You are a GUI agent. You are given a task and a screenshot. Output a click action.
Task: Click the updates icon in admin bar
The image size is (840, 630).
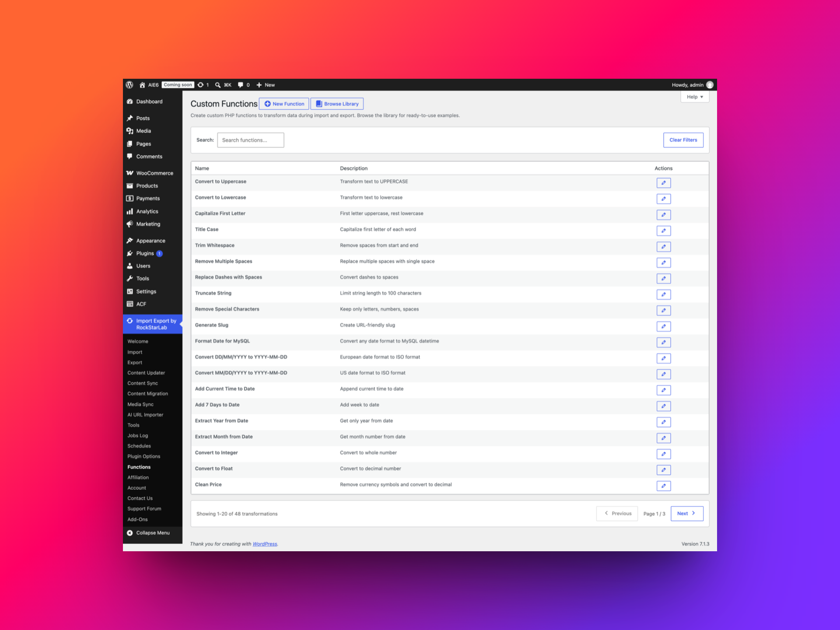201,85
